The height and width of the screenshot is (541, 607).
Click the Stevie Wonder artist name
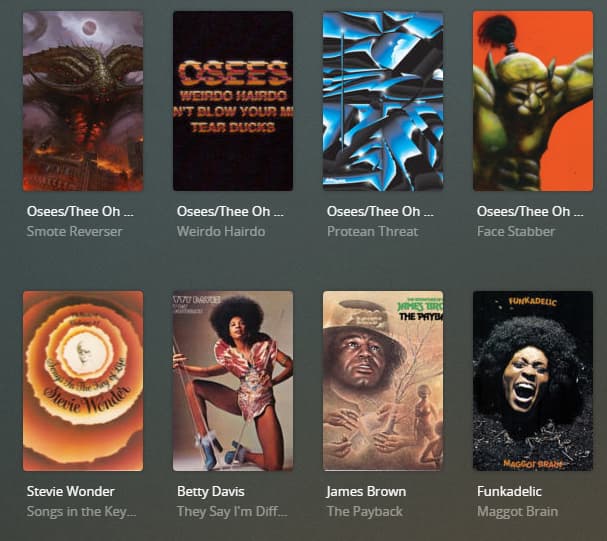coord(71,491)
